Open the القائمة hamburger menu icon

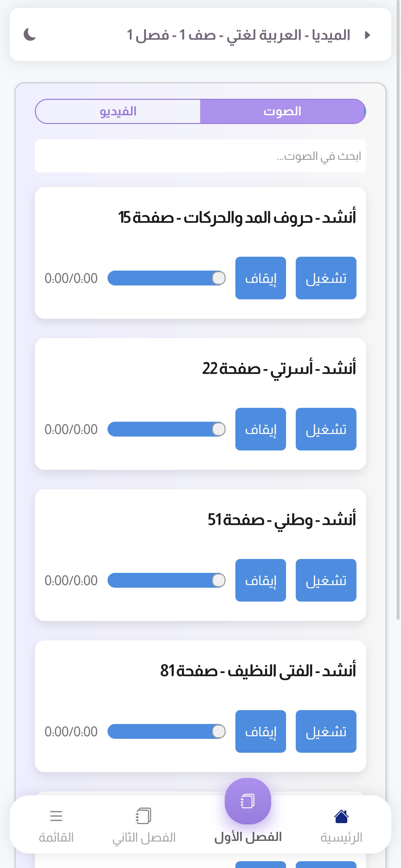(x=56, y=816)
